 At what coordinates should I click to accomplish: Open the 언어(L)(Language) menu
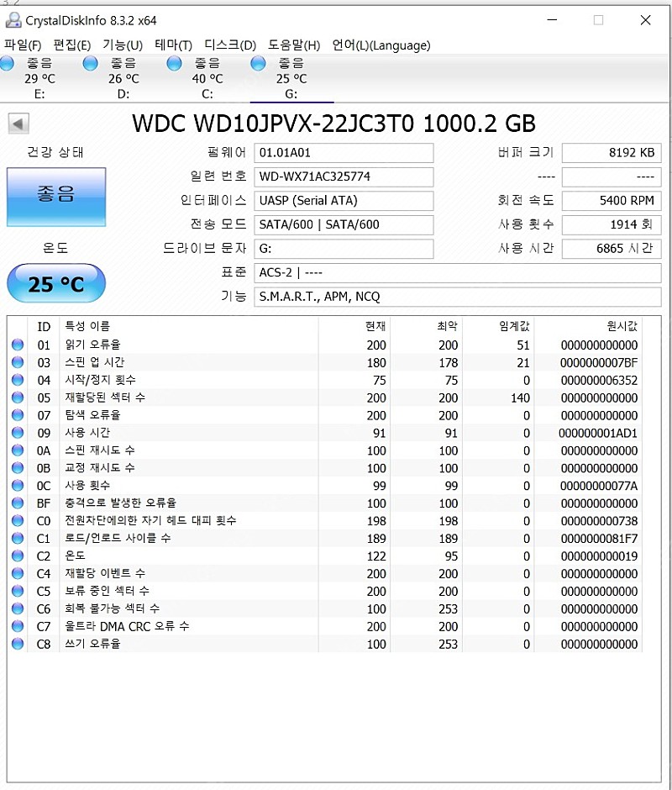click(x=381, y=45)
